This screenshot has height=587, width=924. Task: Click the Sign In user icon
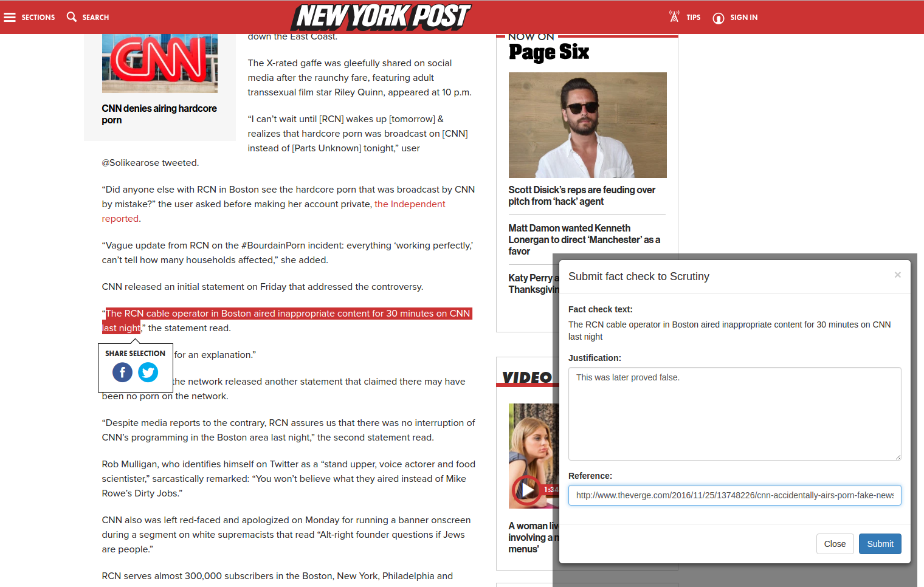click(719, 18)
